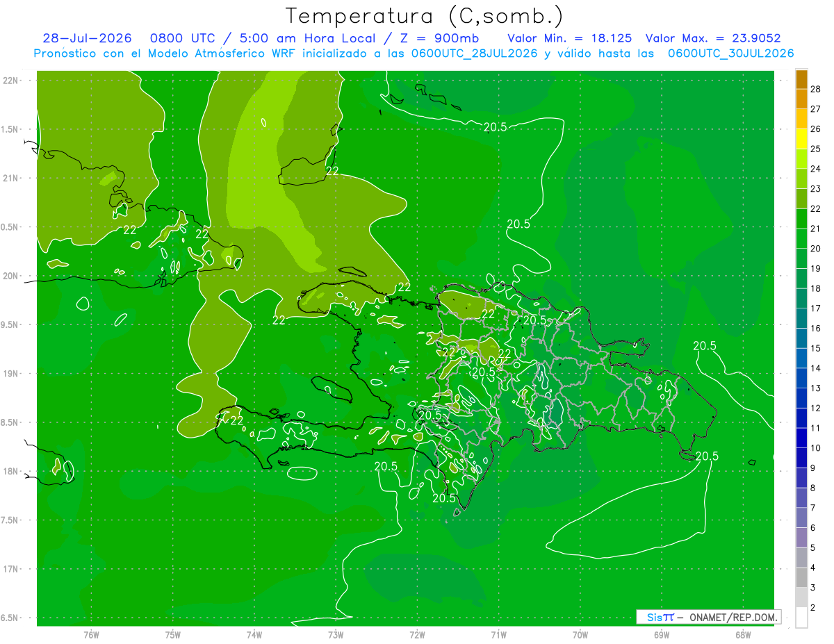Click the "18N" latitude axis label
Image resolution: width=834 pixels, height=644 pixels.
click(x=12, y=471)
